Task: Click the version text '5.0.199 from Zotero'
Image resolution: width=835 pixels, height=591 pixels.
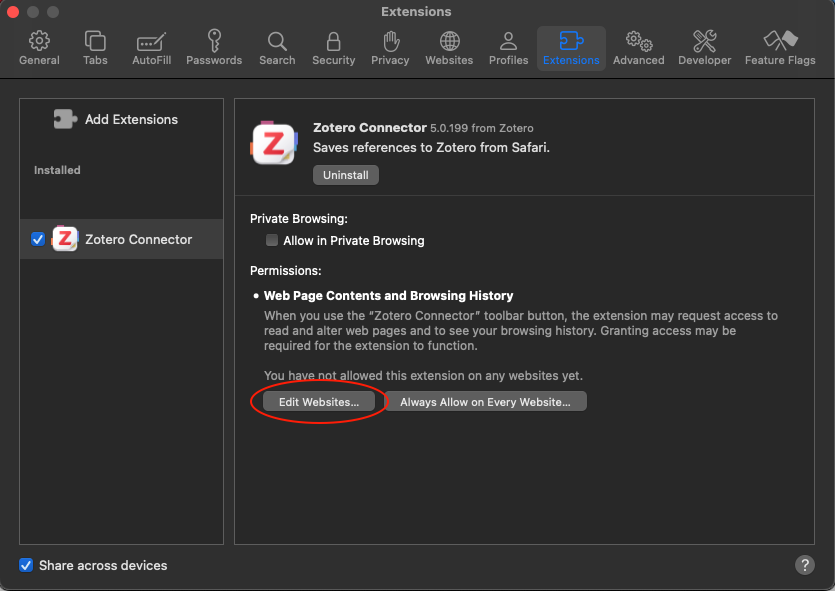Action: (481, 128)
